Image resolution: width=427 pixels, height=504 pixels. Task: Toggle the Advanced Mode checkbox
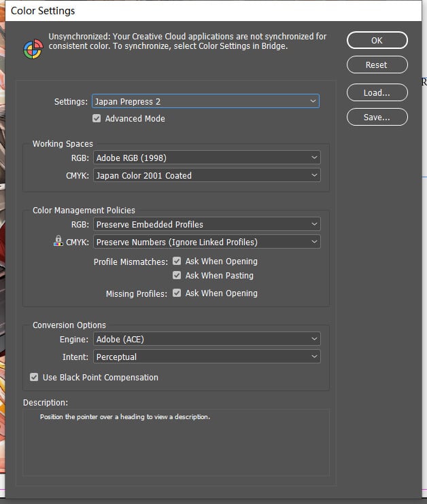[x=97, y=119]
